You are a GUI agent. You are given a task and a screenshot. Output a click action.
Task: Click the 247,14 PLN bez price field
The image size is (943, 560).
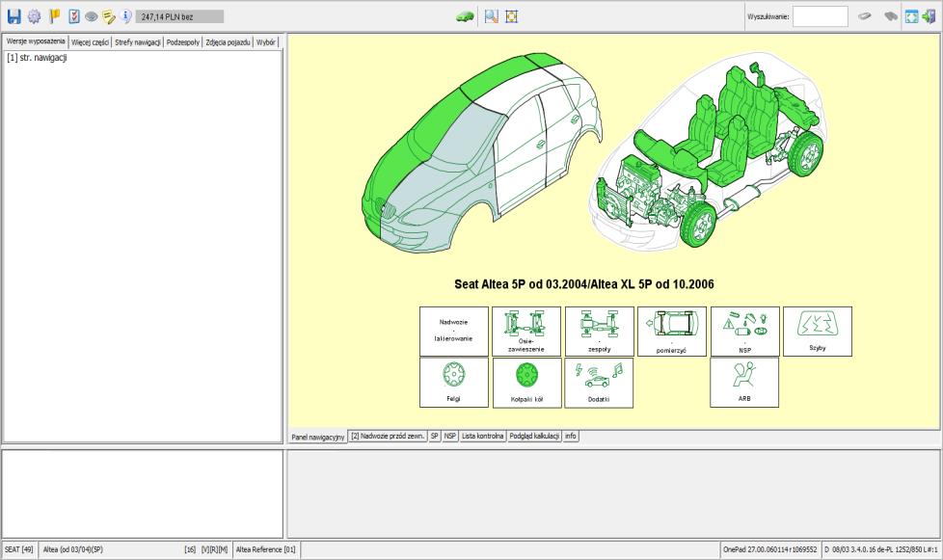(x=179, y=16)
